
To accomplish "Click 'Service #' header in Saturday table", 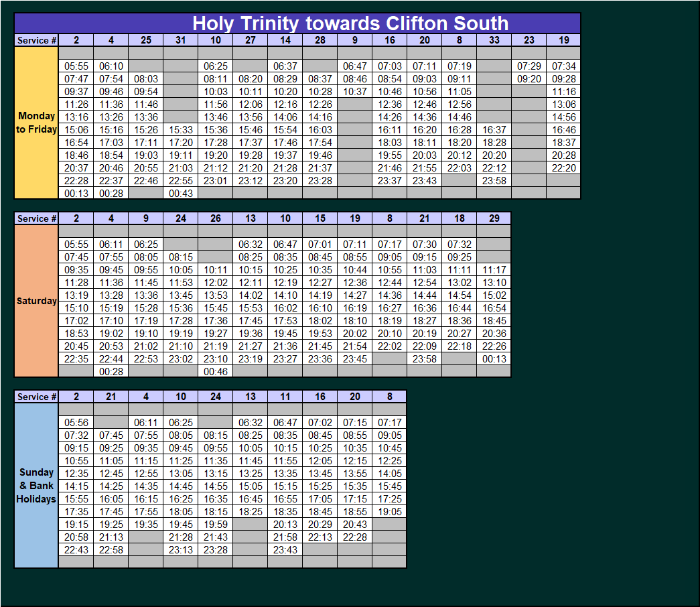I will point(36,218).
